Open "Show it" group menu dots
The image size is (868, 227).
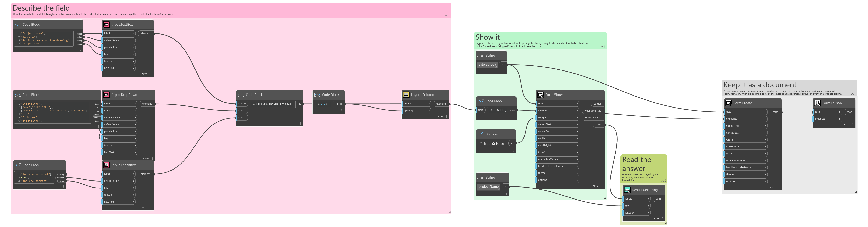coord(605,47)
